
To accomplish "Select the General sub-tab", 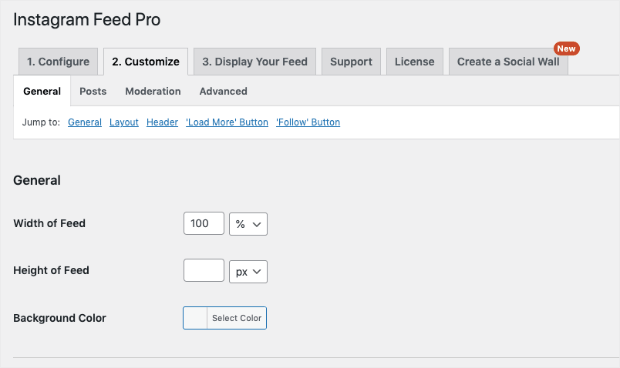I will point(42,91).
